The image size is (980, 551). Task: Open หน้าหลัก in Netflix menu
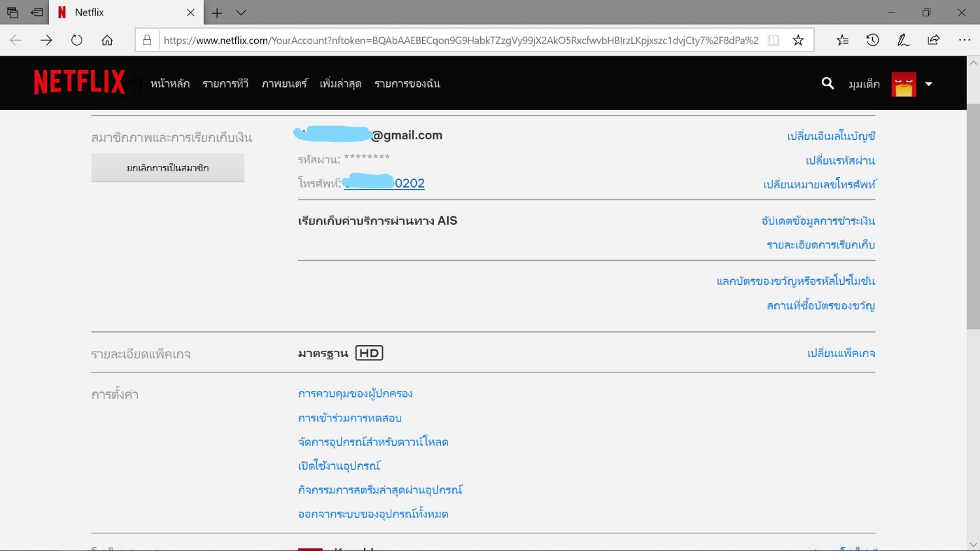[170, 84]
